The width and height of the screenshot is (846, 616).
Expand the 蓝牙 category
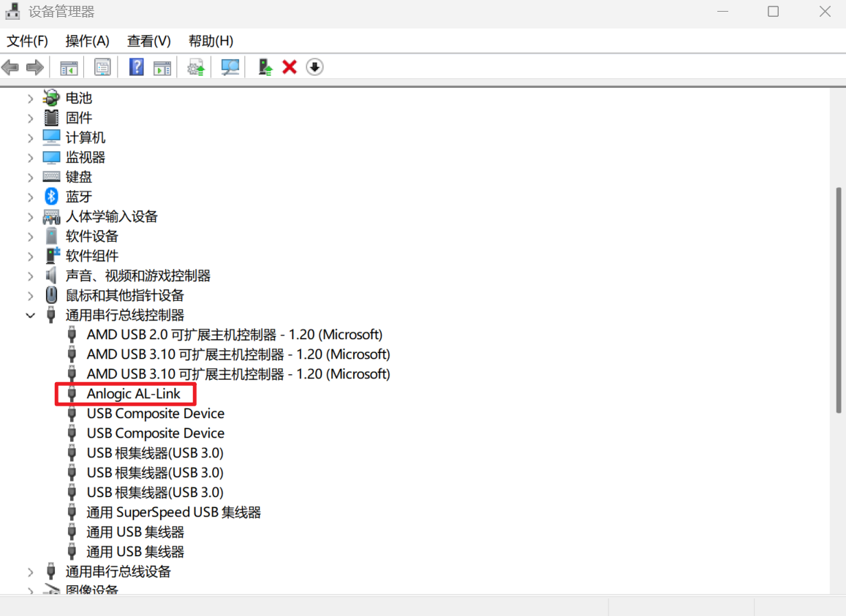click(x=30, y=197)
